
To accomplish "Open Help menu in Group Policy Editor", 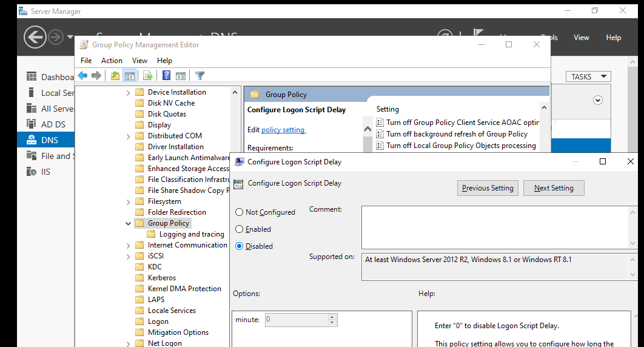I will tap(164, 61).
